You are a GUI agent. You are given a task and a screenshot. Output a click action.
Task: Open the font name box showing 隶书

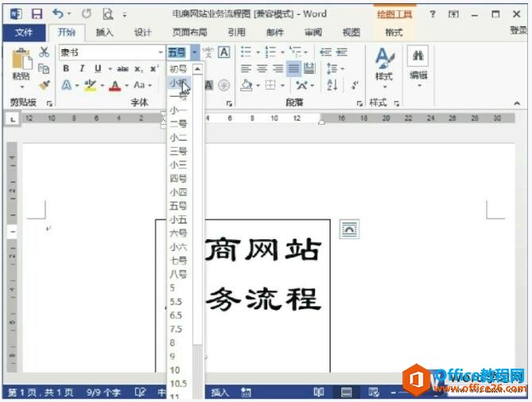[111, 52]
